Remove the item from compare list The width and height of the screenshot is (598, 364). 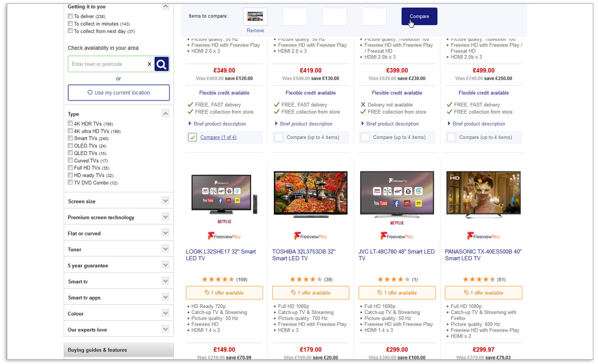(255, 30)
